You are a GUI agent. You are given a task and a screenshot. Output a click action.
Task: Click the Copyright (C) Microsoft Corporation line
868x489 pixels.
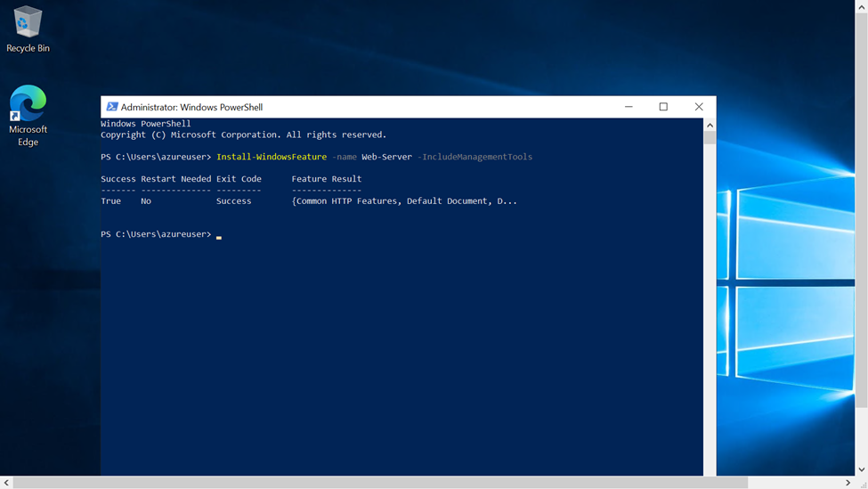coord(244,134)
